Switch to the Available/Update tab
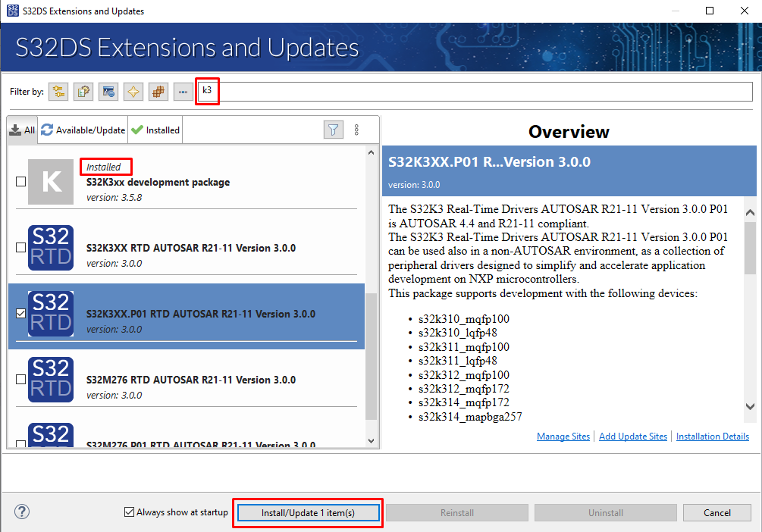The width and height of the screenshot is (762, 532). click(x=83, y=130)
